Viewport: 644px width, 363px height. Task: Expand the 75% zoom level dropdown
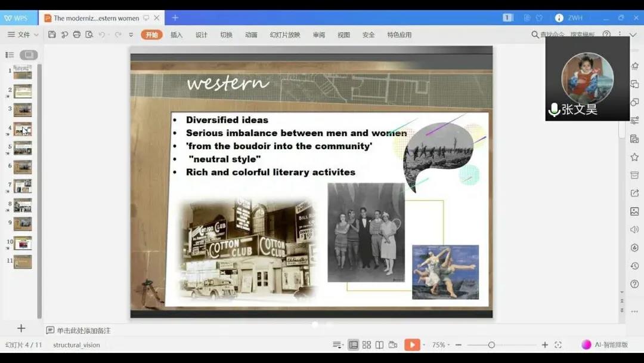tap(442, 344)
